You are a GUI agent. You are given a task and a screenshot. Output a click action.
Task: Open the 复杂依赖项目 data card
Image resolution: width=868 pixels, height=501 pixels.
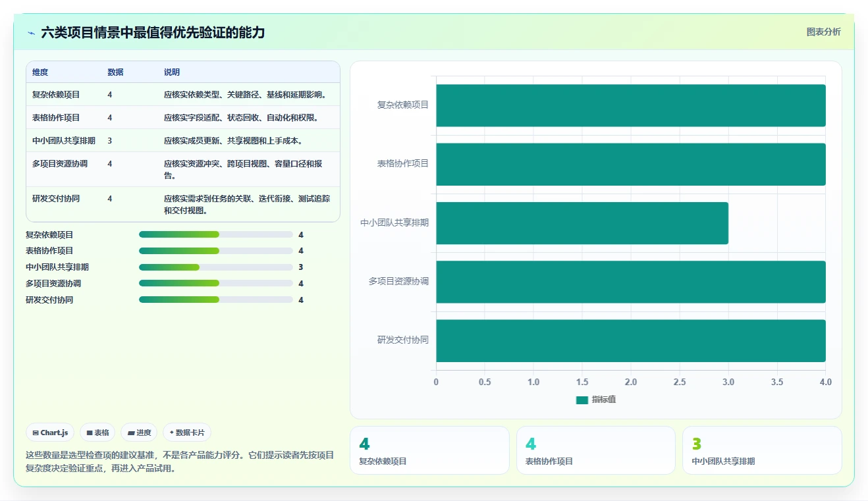click(x=429, y=450)
